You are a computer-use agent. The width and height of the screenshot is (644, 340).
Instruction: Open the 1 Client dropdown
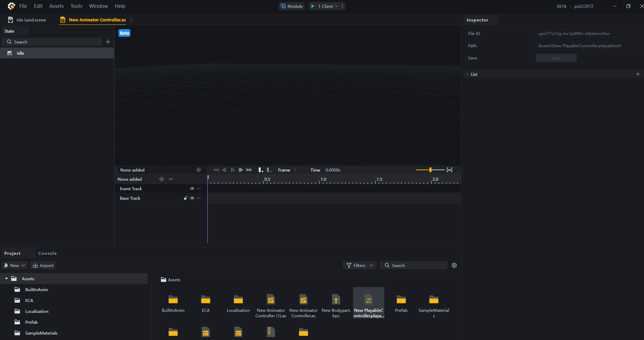tap(328, 6)
